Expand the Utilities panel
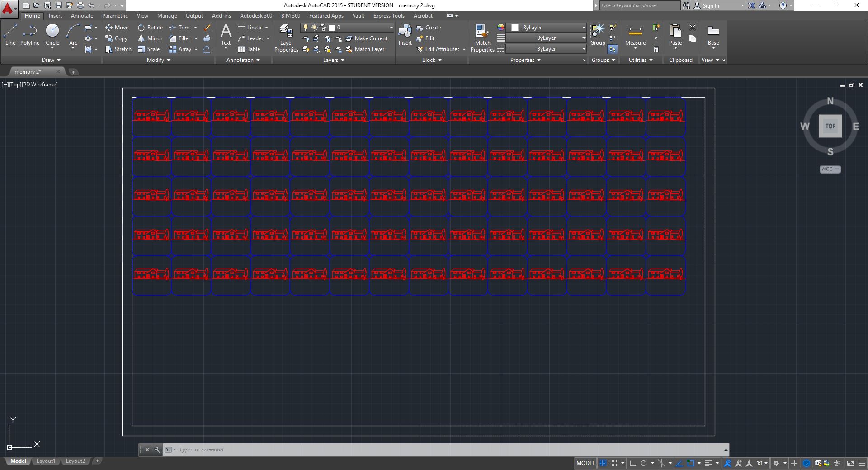 pos(641,60)
